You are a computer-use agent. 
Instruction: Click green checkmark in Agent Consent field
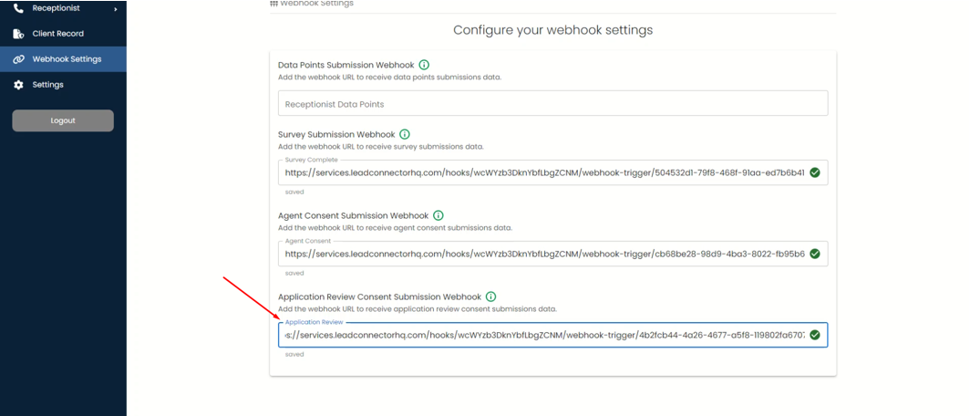814,254
